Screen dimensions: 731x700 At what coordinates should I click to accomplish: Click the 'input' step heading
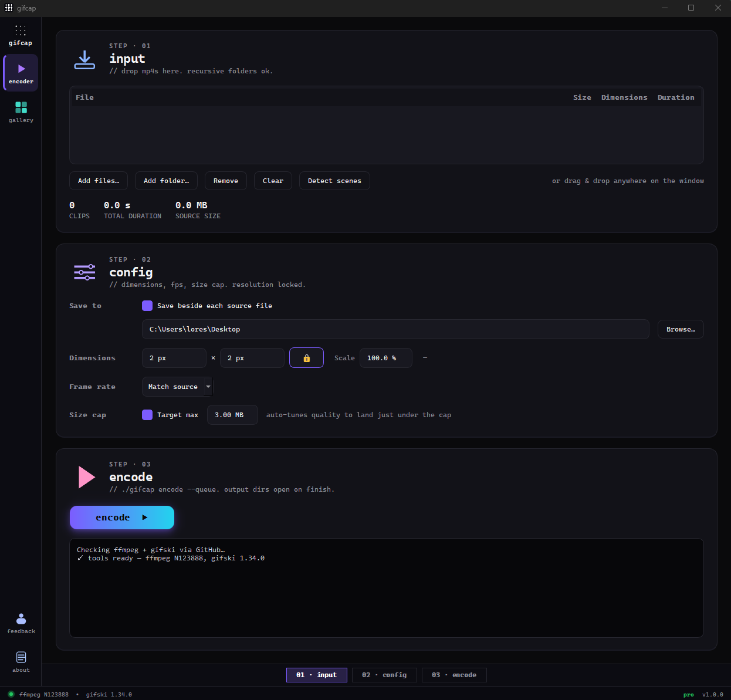pos(127,59)
